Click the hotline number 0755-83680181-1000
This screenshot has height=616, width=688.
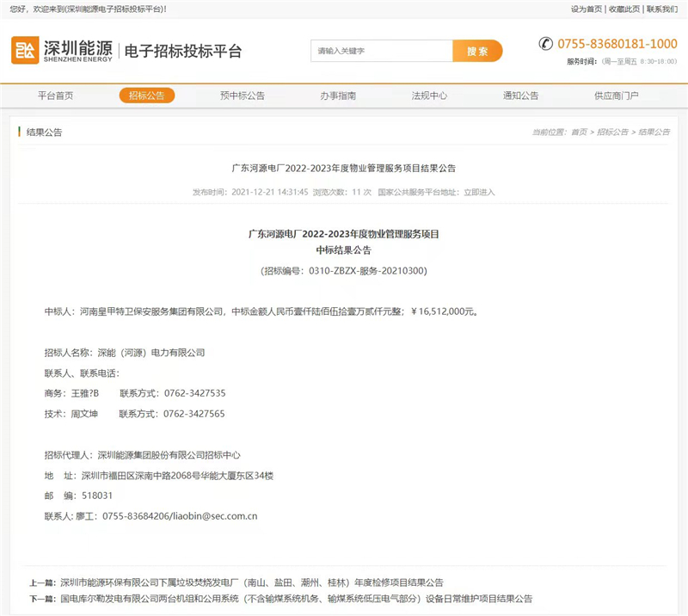coord(617,44)
